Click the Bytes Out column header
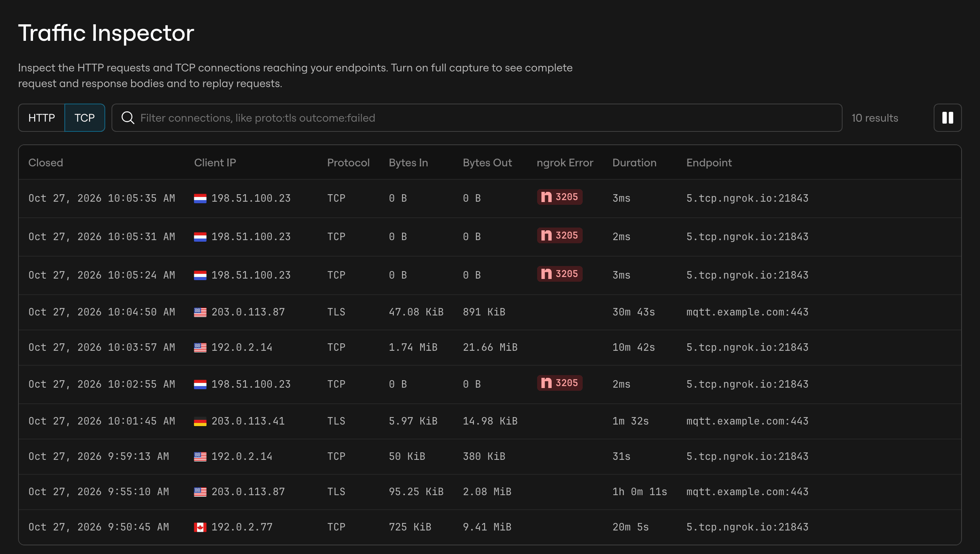980x554 pixels. [x=487, y=163]
